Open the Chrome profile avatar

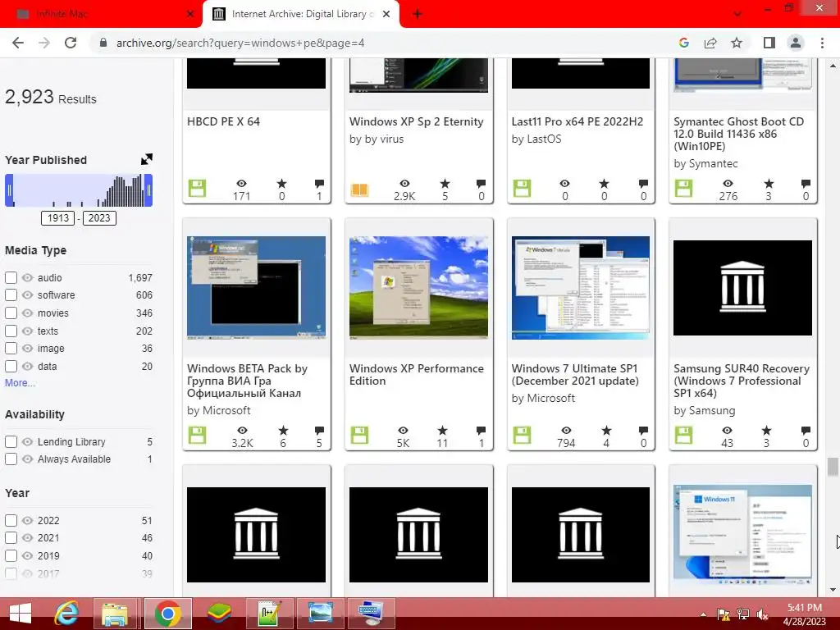point(796,43)
